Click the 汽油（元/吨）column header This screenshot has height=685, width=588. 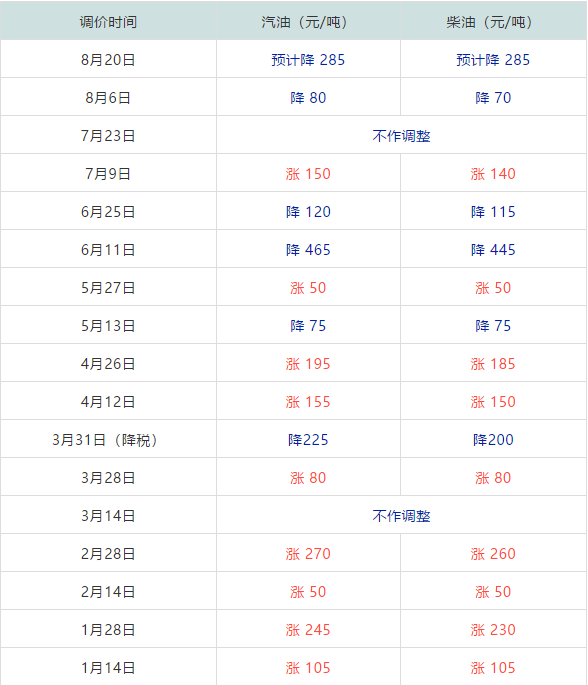click(308, 22)
